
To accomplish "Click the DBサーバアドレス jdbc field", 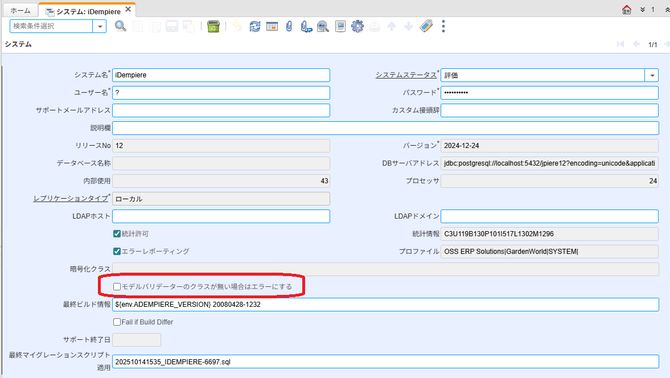I will point(550,163).
